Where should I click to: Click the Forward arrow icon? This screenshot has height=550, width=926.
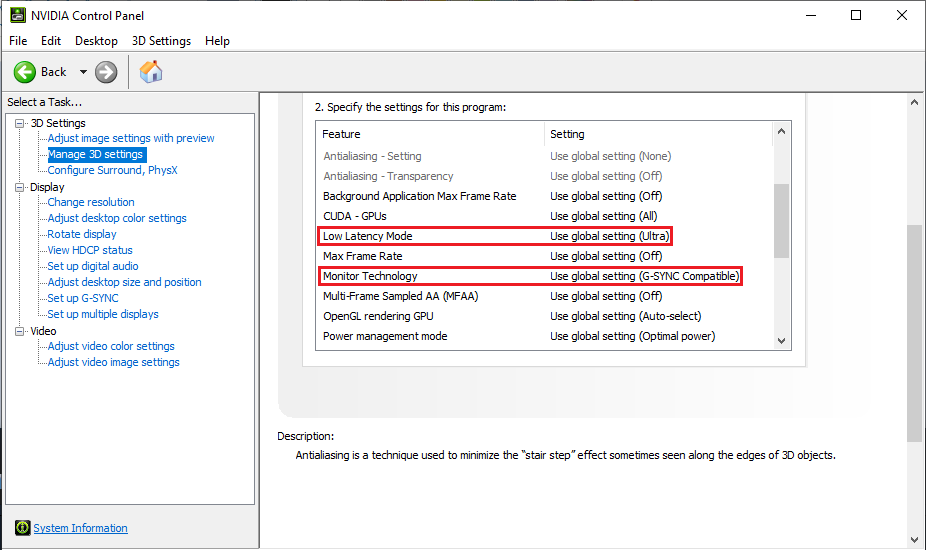[106, 72]
